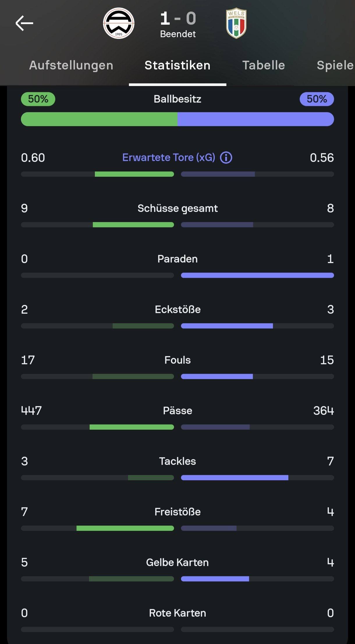Tap the xG info circle icon
This screenshot has width=355, height=644.
[226, 158]
